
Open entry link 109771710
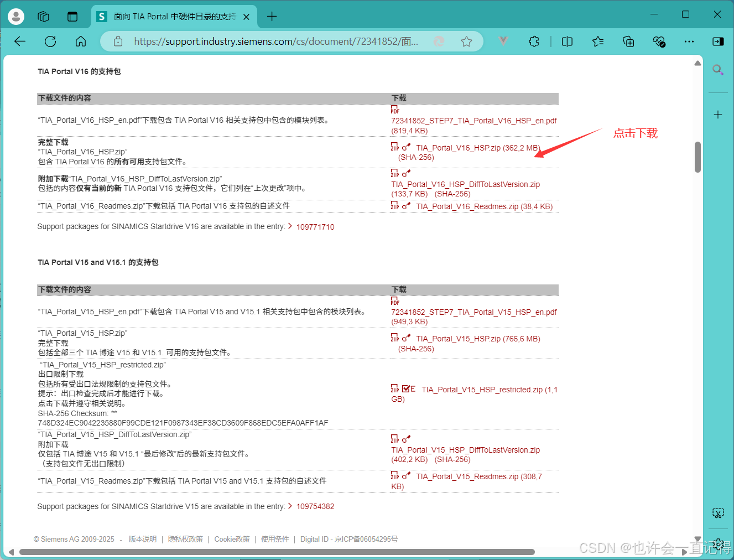315,227
